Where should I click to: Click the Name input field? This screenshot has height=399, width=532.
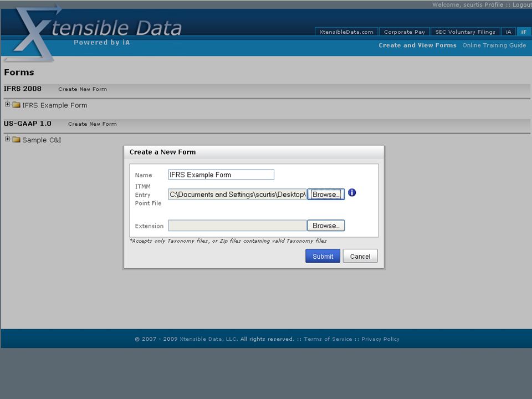point(221,175)
